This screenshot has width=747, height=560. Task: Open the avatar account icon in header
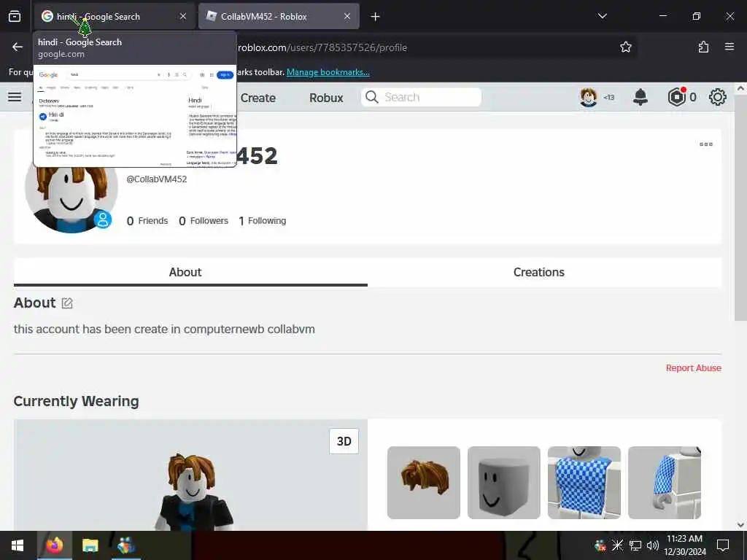pyautogui.click(x=589, y=97)
